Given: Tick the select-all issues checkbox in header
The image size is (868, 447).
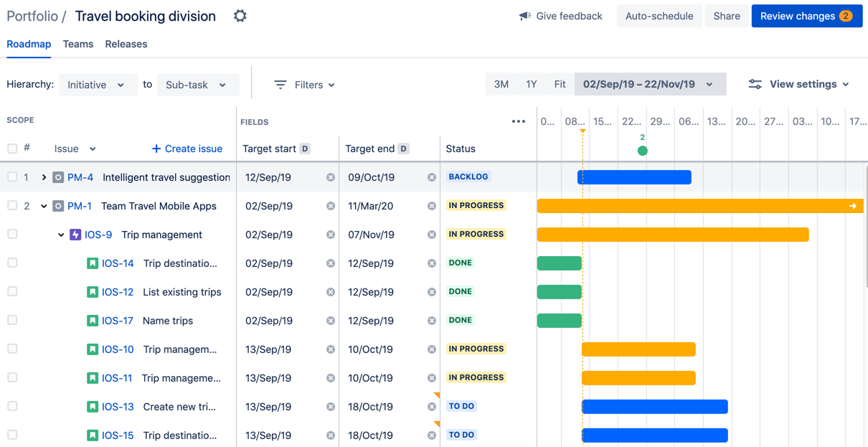Looking at the screenshot, I should click(x=12, y=149).
